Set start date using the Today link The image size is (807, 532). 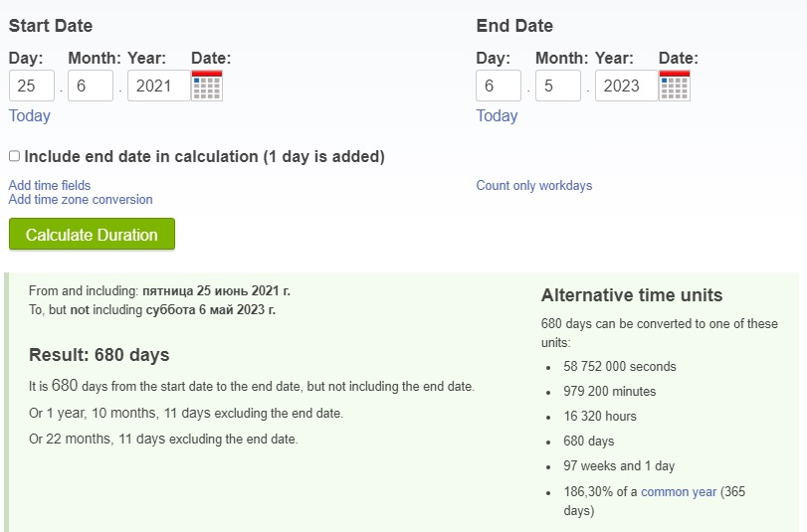(x=29, y=115)
